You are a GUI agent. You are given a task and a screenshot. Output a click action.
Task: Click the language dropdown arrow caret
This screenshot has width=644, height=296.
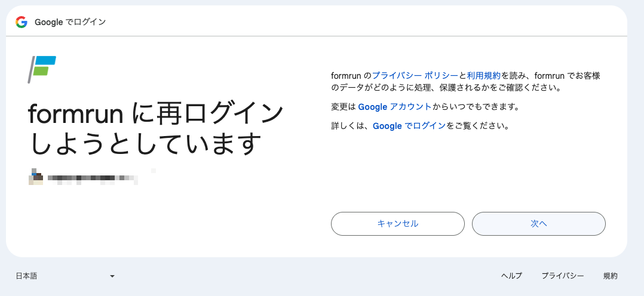[112, 276]
